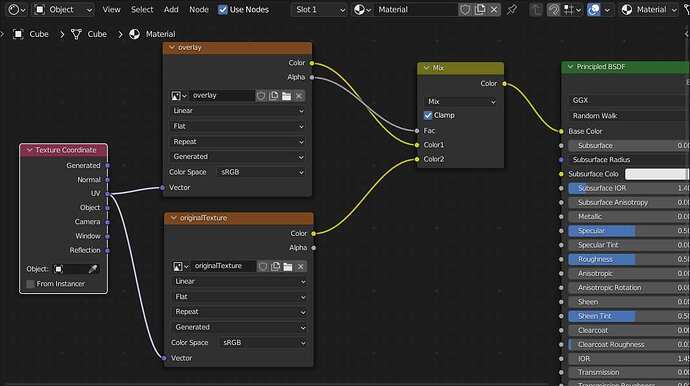This screenshot has height=386, width=690.
Task: Click the UV output socket
Action: [107, 194]
